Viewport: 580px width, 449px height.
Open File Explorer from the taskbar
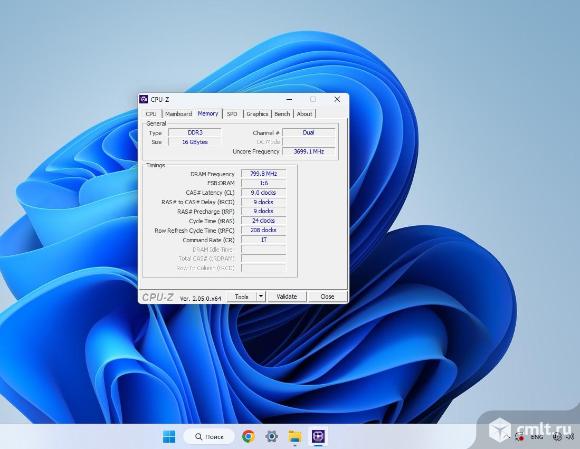point(295,437)
